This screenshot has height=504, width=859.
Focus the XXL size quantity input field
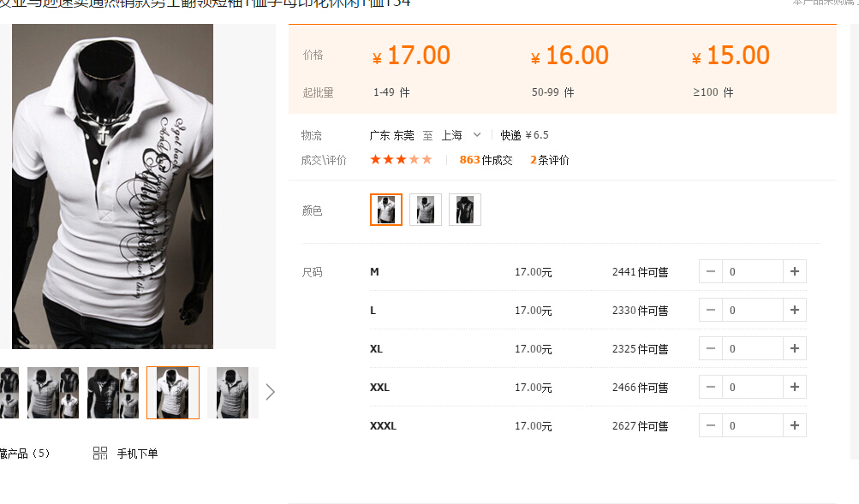pos(753,387)
